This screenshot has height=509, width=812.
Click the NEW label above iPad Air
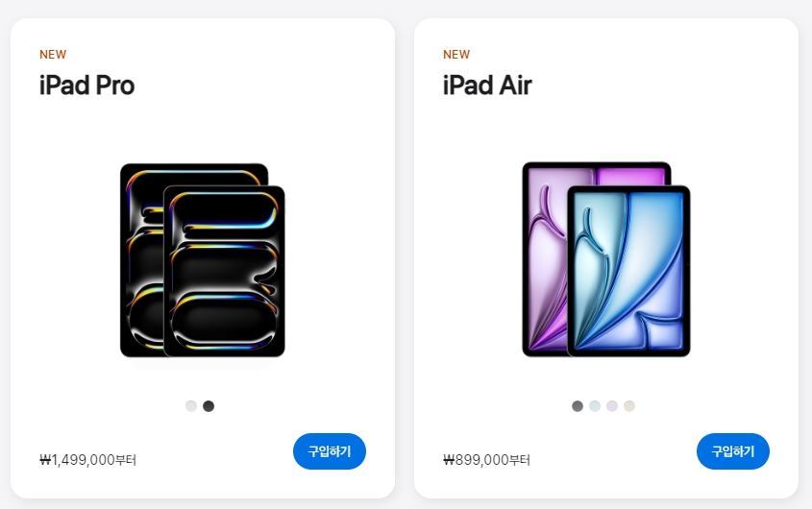(x=456, y=55)
